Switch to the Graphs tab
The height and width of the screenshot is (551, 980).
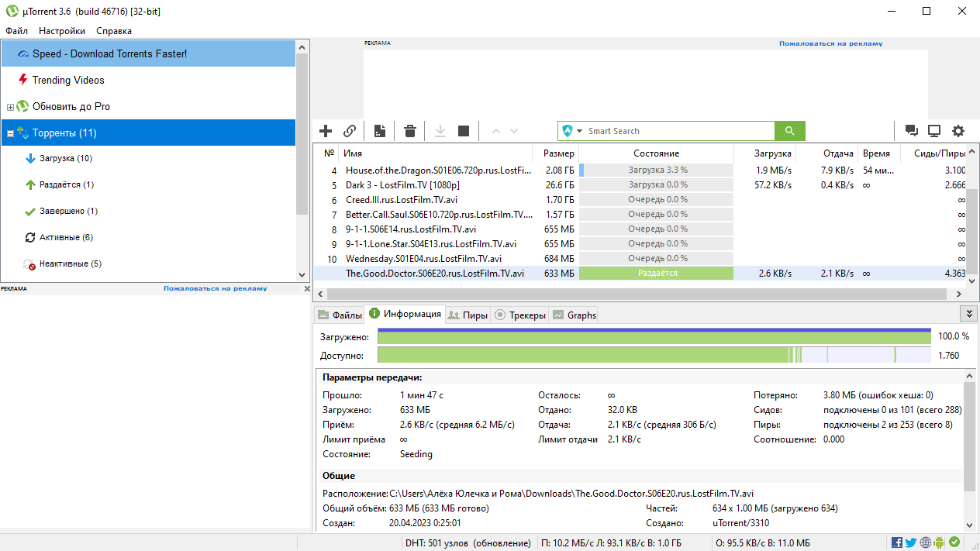[x=574, y=315]
